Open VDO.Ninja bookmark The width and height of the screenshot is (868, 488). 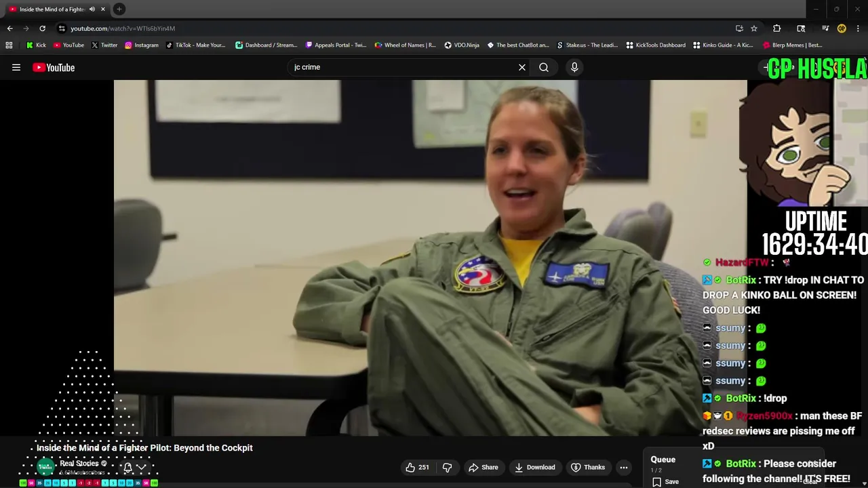pyautogui.click(x=462, y=45)
